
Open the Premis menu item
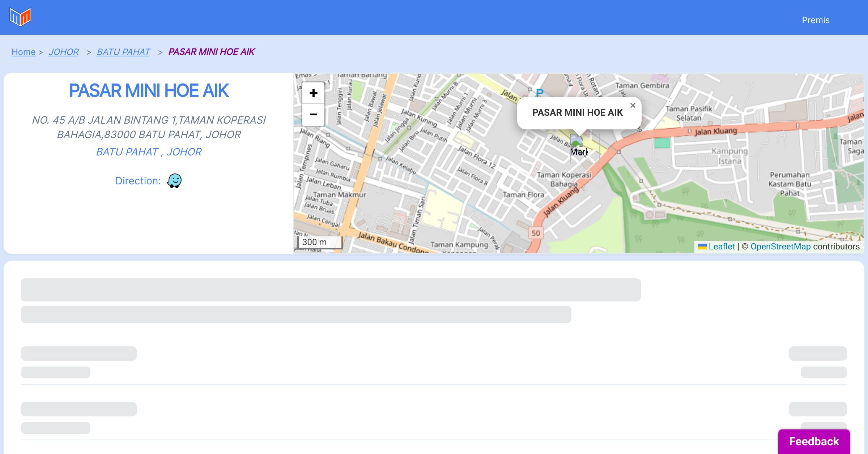(x=816, y=20)
